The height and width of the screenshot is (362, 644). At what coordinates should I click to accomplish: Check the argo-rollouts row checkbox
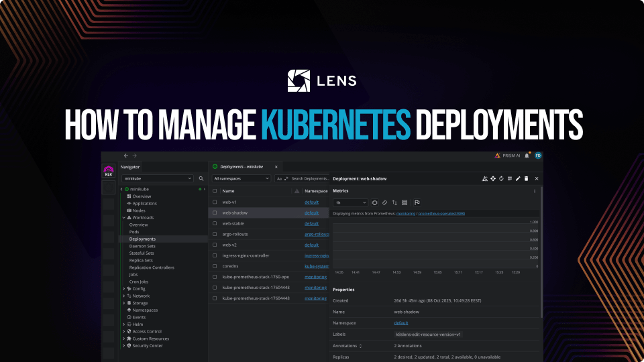point(215,234)
